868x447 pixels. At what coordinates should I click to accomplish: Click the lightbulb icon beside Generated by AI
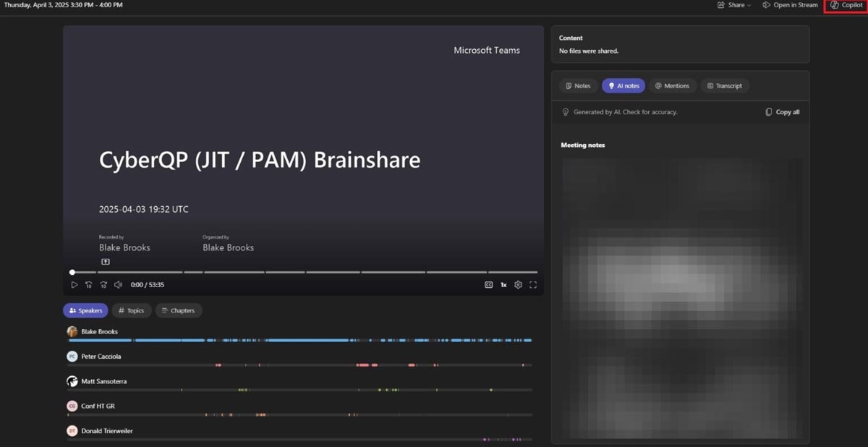(x=566, y=112)
